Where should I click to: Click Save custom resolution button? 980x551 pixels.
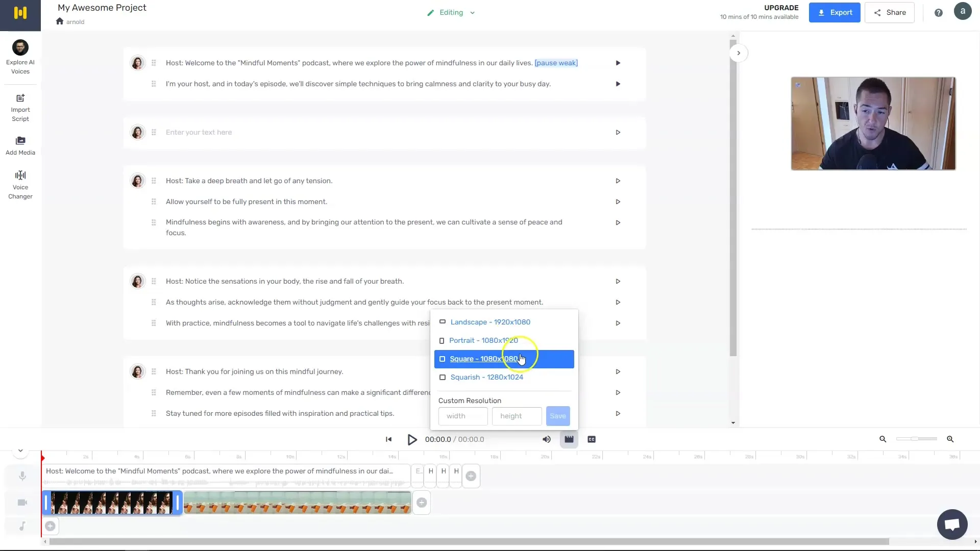point(558,416)
